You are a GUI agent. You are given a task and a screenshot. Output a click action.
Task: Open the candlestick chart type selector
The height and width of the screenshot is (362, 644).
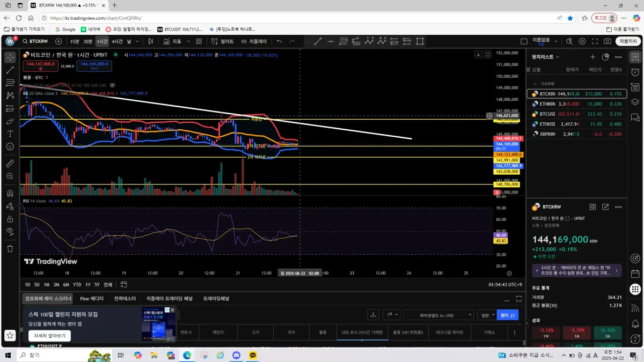click(x=152, y=41)
